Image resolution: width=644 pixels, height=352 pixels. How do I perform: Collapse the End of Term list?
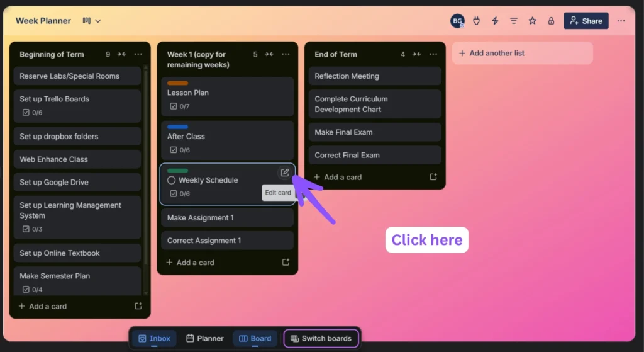tap(416, 54)
